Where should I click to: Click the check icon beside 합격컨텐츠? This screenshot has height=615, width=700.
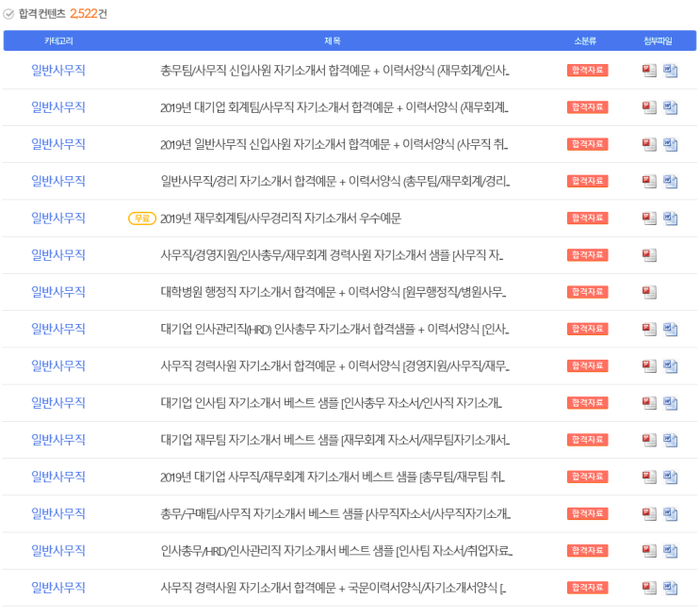[8, 14]
